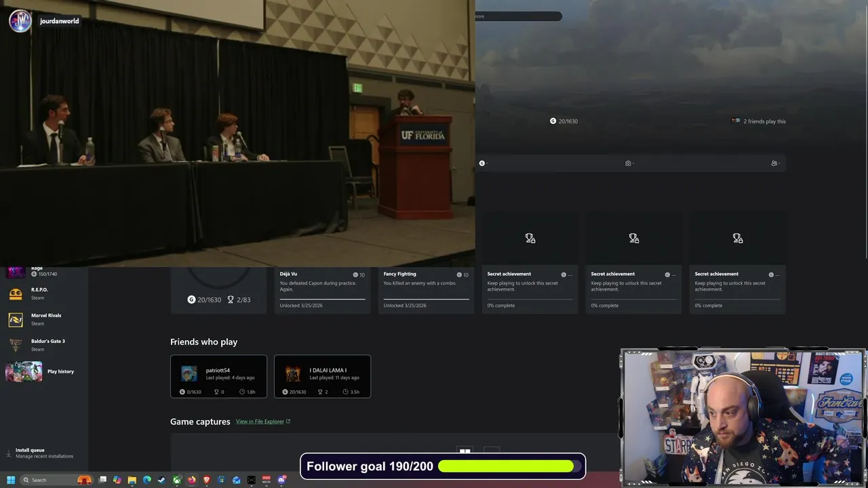Screen dimensions: 868x488
Task: Open the Fancy Fighting achievement card
Action: (426, 290)
